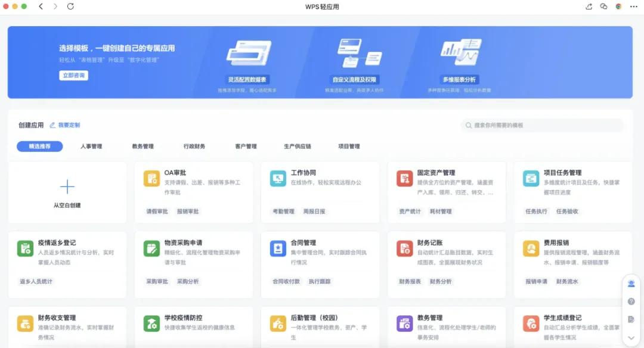The image size is (644, 348).
Task: Click the template search field
Action: 542,125
